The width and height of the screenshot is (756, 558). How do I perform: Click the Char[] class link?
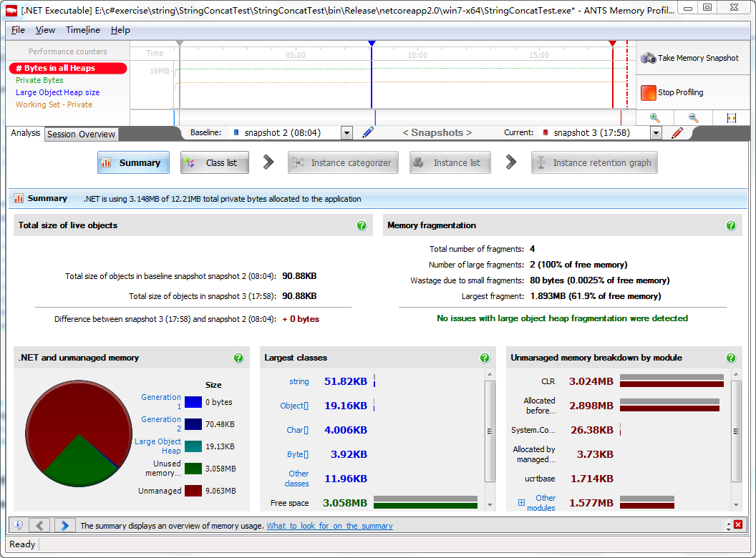[x=298, y=430]
